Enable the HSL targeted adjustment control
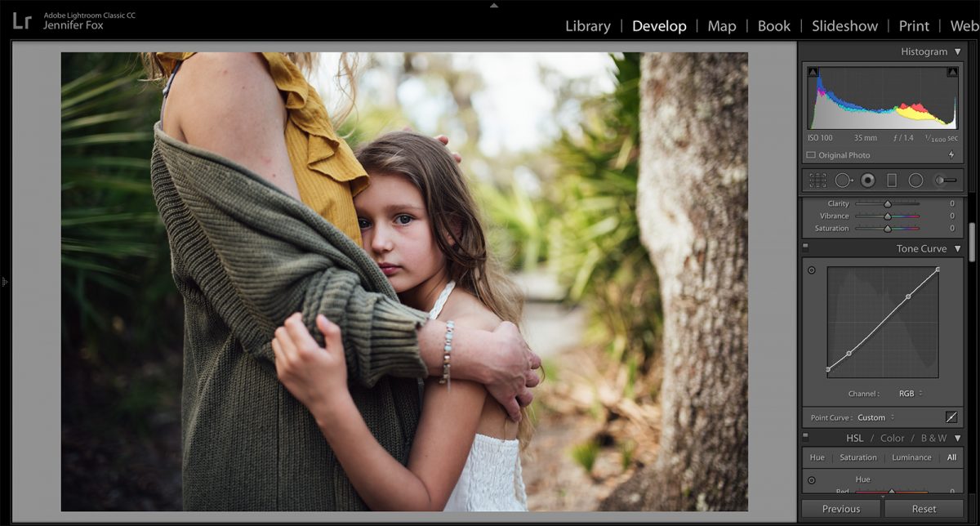Viewport: 980px width, 526px height. point(811,479)
